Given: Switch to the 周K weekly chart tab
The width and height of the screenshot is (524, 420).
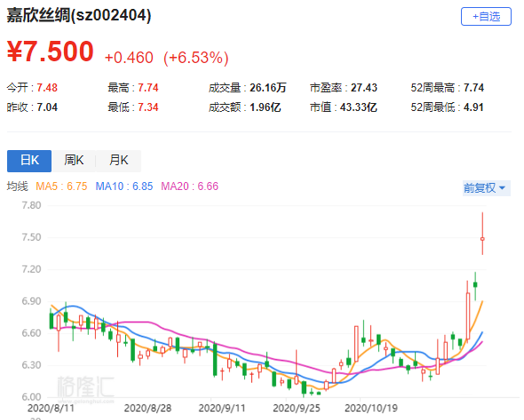Looking at the screenshot, I should point(74,161).
